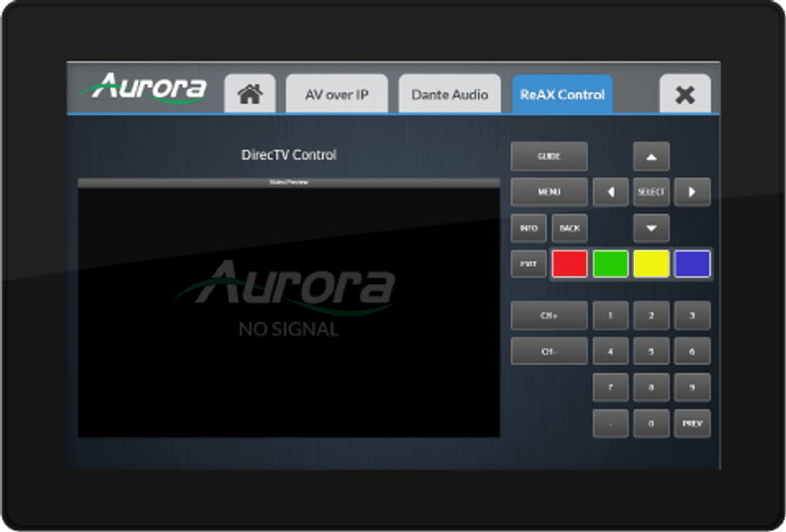Tap number 5 on the keypad
Viewport: 786px width, 532px height.
tap(652, 351)
